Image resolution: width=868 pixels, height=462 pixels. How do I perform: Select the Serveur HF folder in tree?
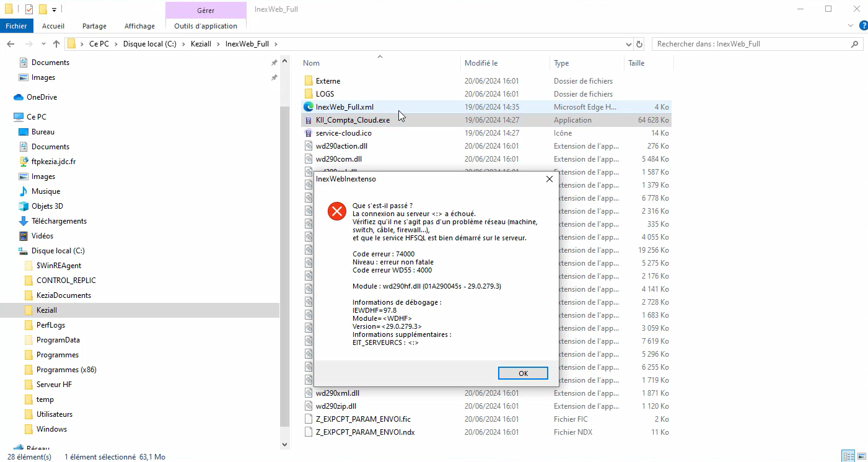(54, 385)
